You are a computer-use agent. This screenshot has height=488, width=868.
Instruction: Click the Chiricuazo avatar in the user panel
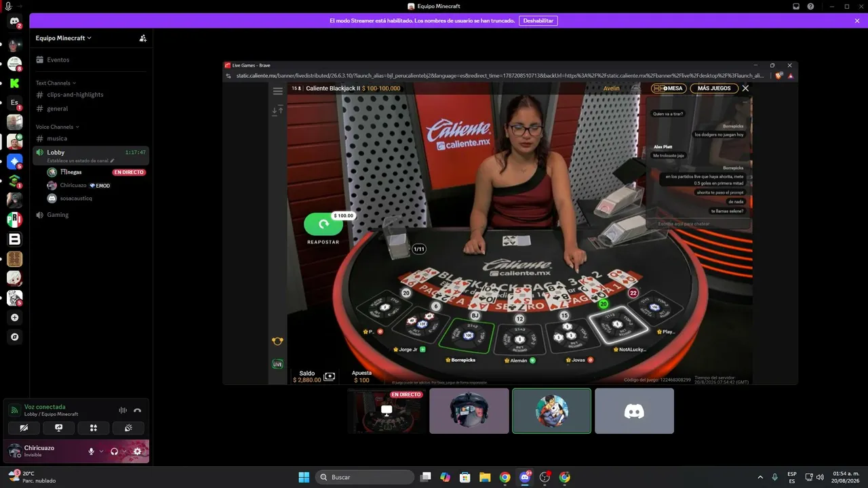click(14, 451)
